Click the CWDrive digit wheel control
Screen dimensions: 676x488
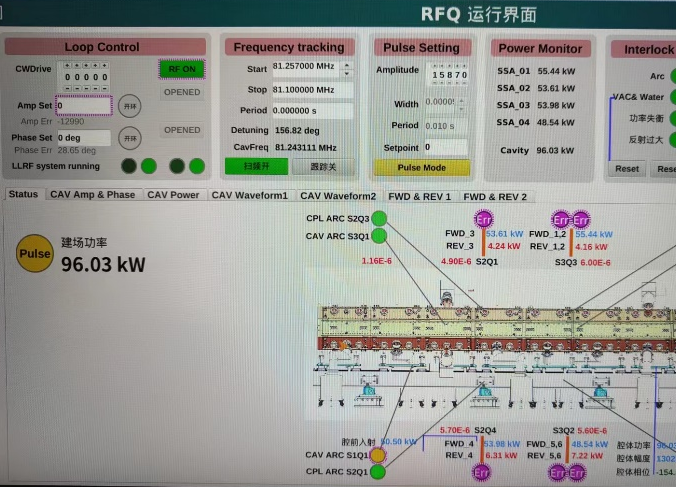87,77
